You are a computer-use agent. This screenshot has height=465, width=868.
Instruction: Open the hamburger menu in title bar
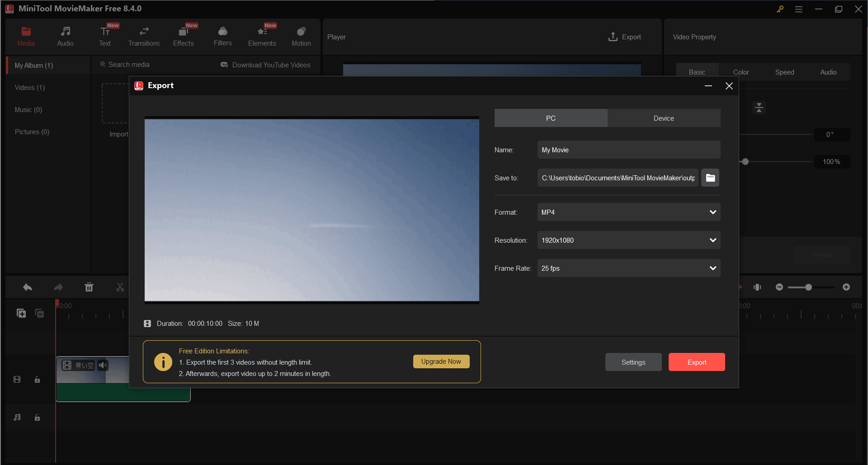(x=799, y=9)
